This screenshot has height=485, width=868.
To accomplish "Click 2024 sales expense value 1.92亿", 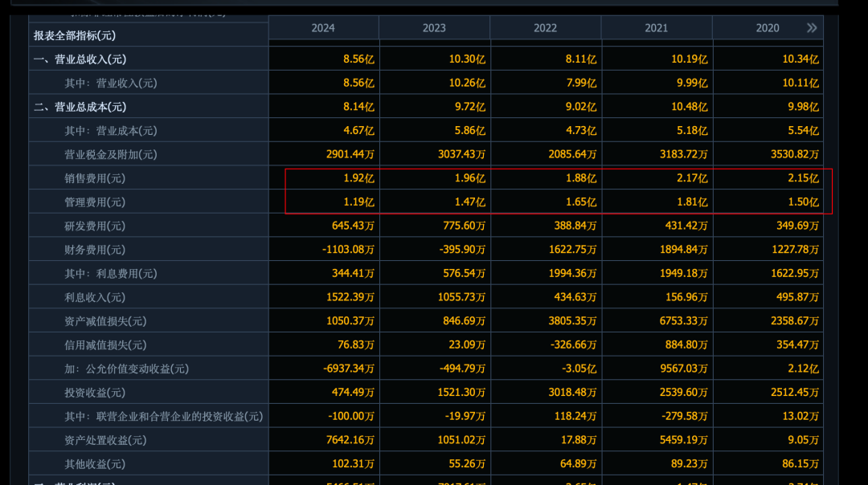I will [x=358, y=178].
